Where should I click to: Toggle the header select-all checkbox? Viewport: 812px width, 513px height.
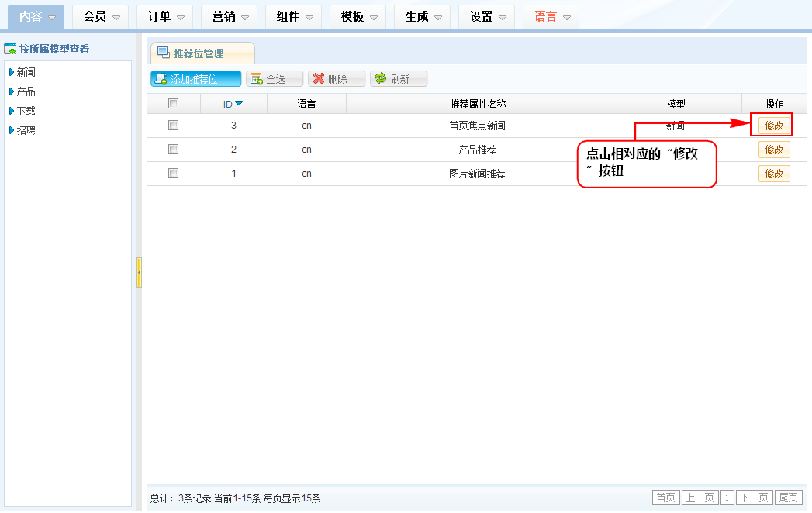coord(174,104)
